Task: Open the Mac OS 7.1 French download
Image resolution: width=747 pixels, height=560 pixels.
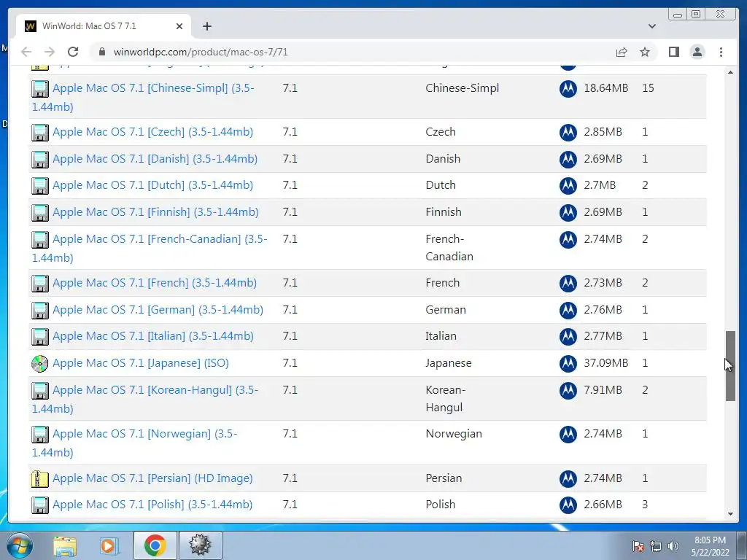Action: coord(155,282)
